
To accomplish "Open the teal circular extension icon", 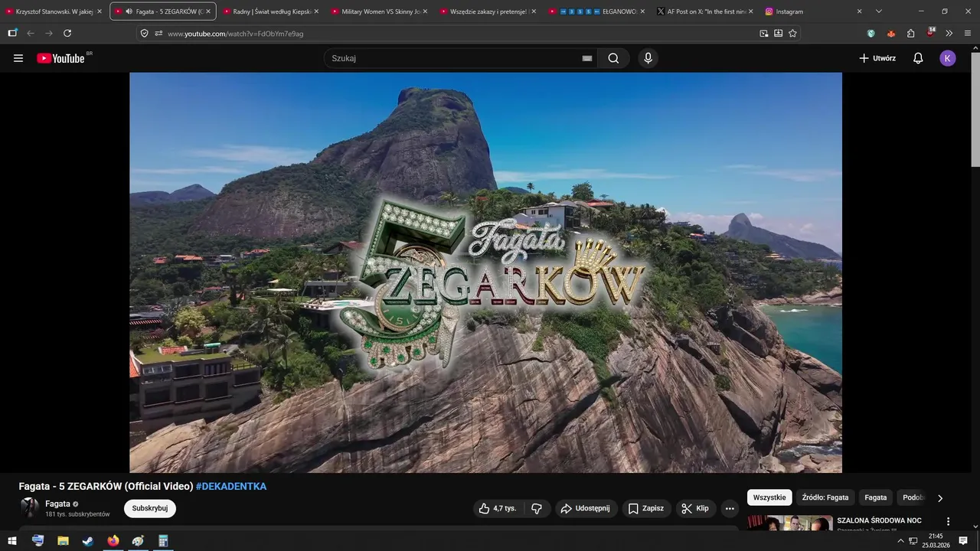I will [871, 33].
